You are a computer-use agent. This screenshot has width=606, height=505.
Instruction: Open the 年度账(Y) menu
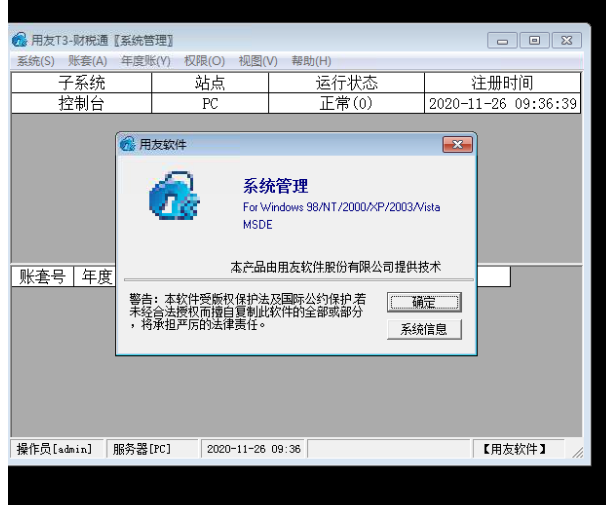pyautogui.click(x=146, y=61)
